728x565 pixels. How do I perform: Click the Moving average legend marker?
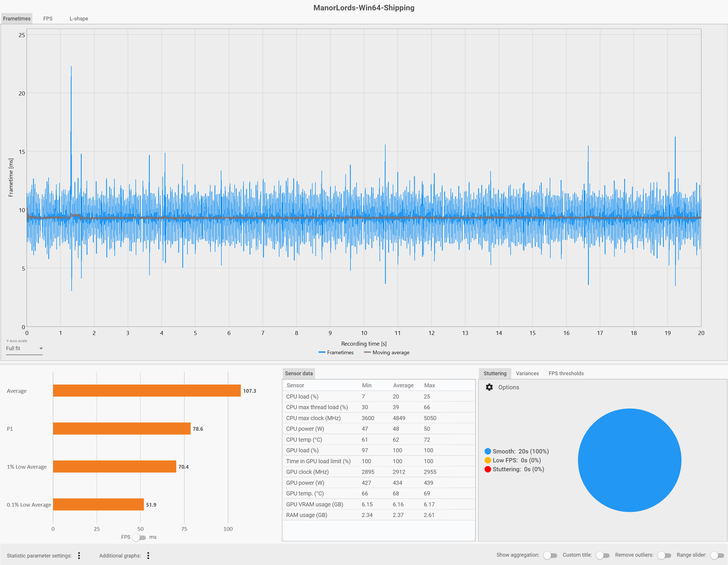tap(367, 352)
